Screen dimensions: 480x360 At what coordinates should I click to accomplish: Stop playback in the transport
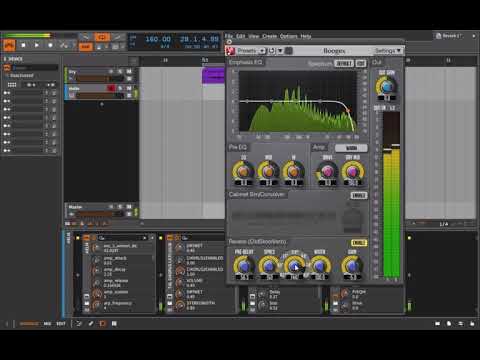coord(23,45)
